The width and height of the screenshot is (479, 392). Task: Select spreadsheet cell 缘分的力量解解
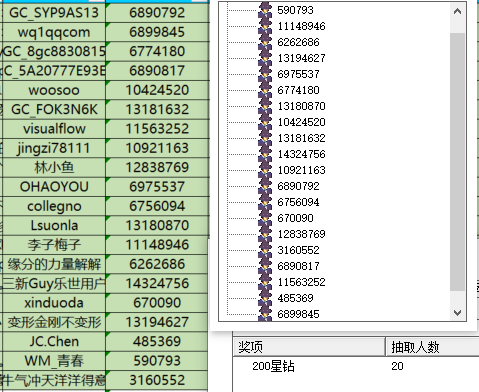54,264
